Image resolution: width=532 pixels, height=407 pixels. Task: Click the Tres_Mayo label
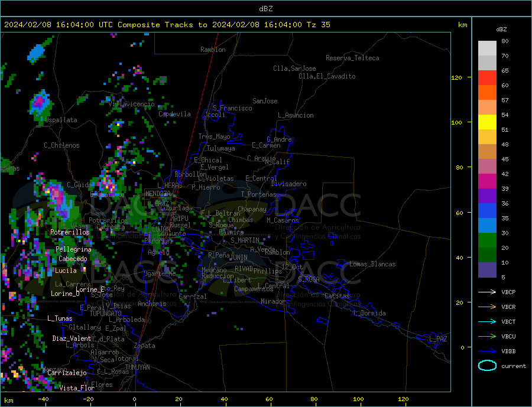214,136
